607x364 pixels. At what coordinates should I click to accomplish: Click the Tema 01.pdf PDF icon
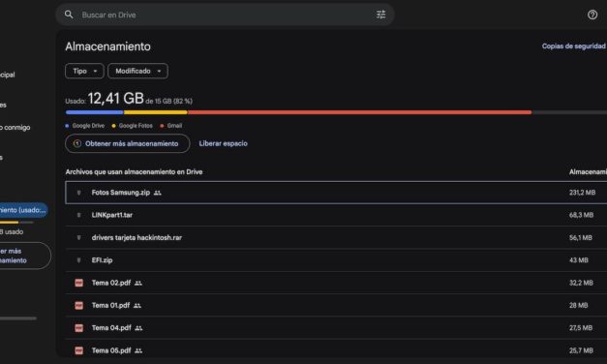coord(79,306)
